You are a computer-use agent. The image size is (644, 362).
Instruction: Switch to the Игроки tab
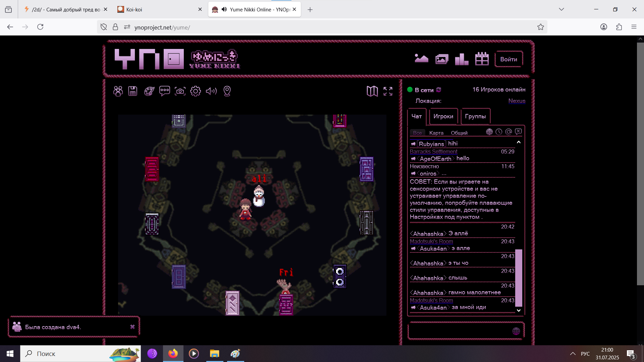pyautogui.click(x=443, y=116)
